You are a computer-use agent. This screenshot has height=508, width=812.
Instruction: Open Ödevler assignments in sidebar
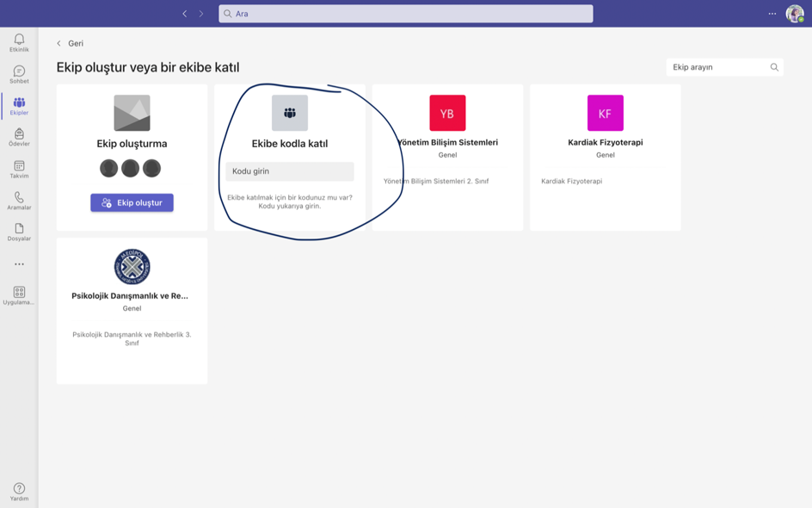point(19,138)
